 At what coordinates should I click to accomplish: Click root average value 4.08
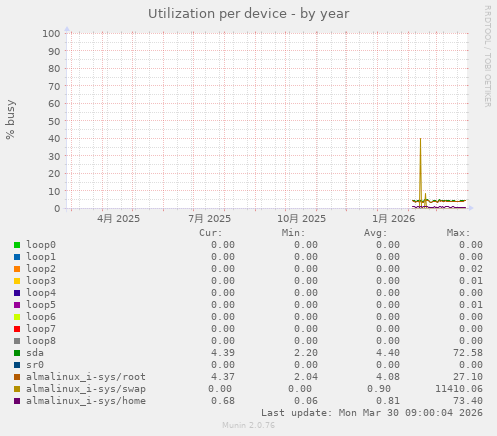[x=388, y=377]
